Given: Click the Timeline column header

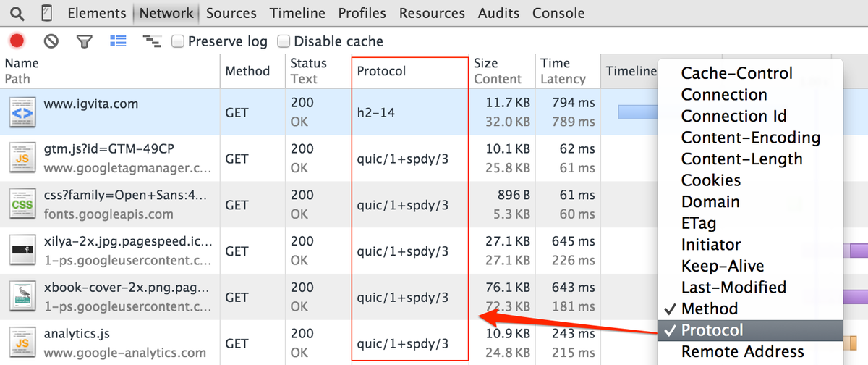Looking at the screenshot, I should click(x=631, y=71).
